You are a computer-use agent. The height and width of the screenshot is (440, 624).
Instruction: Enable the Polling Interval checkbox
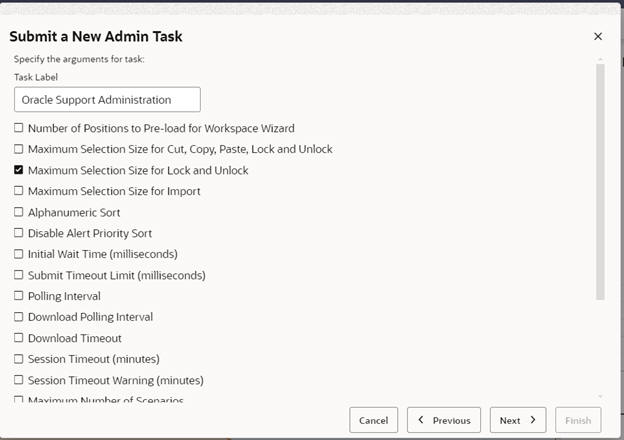pos(19,296)
